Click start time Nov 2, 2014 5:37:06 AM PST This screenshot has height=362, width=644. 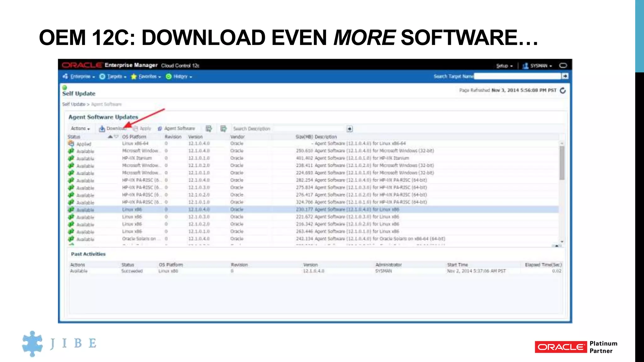coord(476,271)
